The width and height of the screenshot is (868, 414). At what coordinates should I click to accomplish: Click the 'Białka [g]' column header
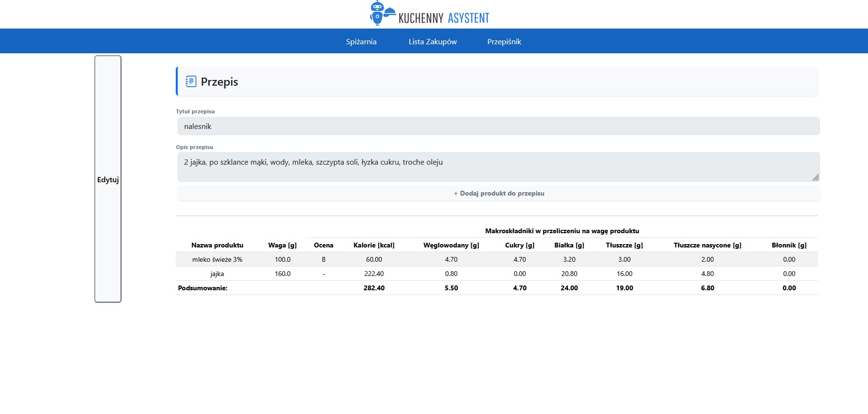coord(569,245)
